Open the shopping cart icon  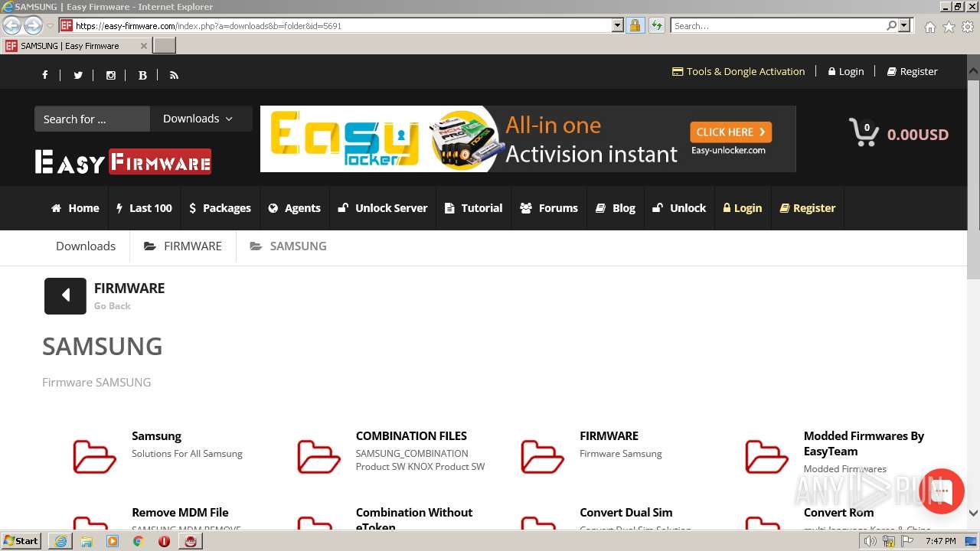point(864,132)
